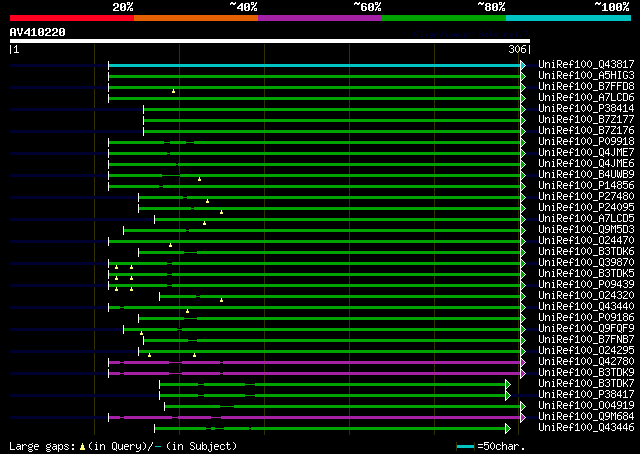
Task: Click the yellow gap marker under UniRef100_B7FFD8
Action: pos(173,91)
